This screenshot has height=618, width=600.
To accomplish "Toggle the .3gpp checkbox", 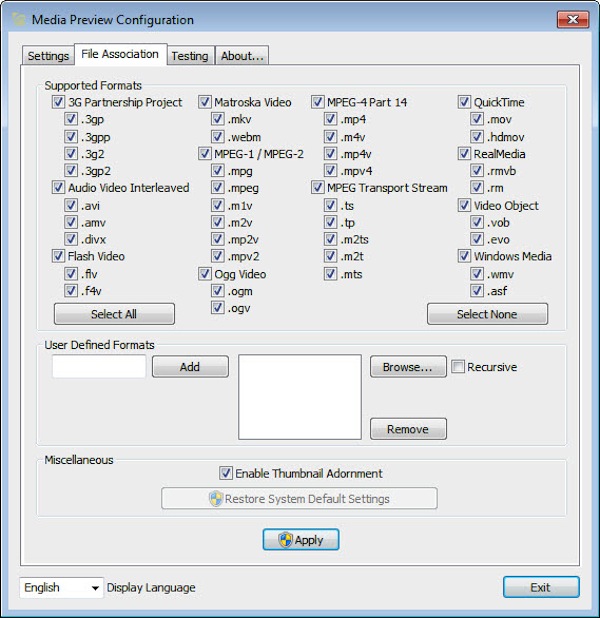I will tap(71, 137).
